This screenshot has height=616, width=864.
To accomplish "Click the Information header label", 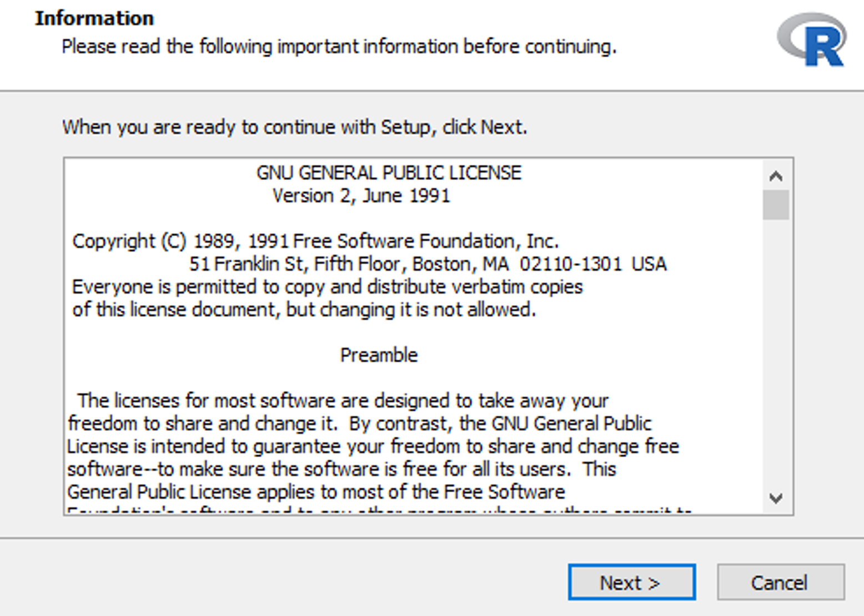I will (x=94, y=17).
